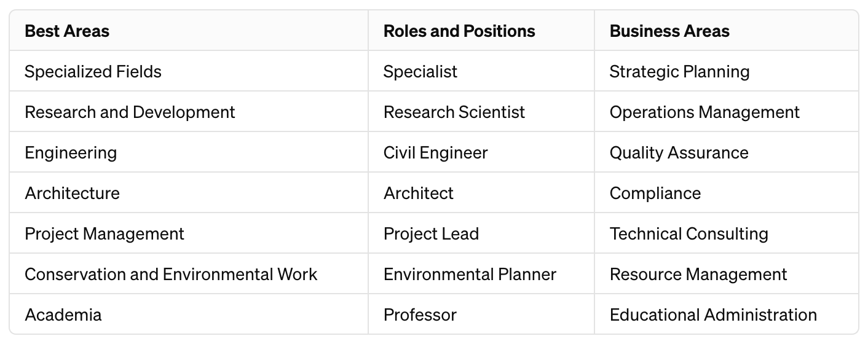Click the Technical Consulting cell

click(688, 234)
